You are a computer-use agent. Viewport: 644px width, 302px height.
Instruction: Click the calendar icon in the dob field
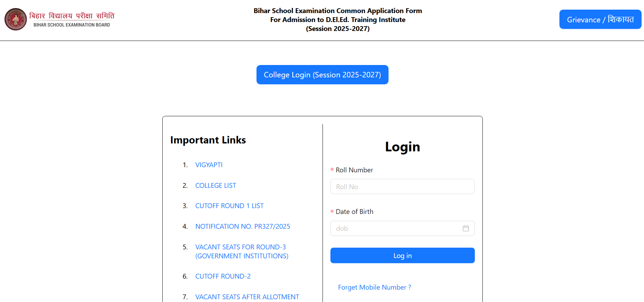[466, 228]
